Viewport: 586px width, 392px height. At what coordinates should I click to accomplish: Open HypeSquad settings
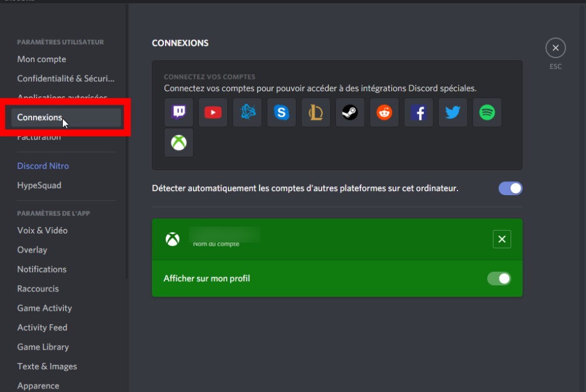click(39, 185)
